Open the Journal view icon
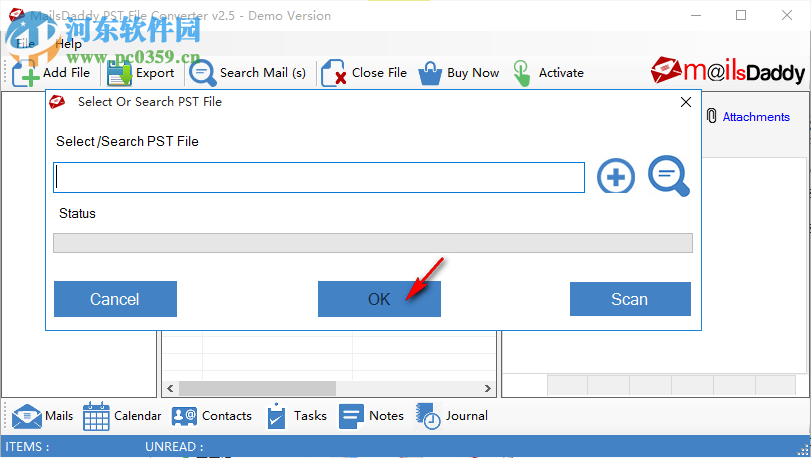 [428, 416]
